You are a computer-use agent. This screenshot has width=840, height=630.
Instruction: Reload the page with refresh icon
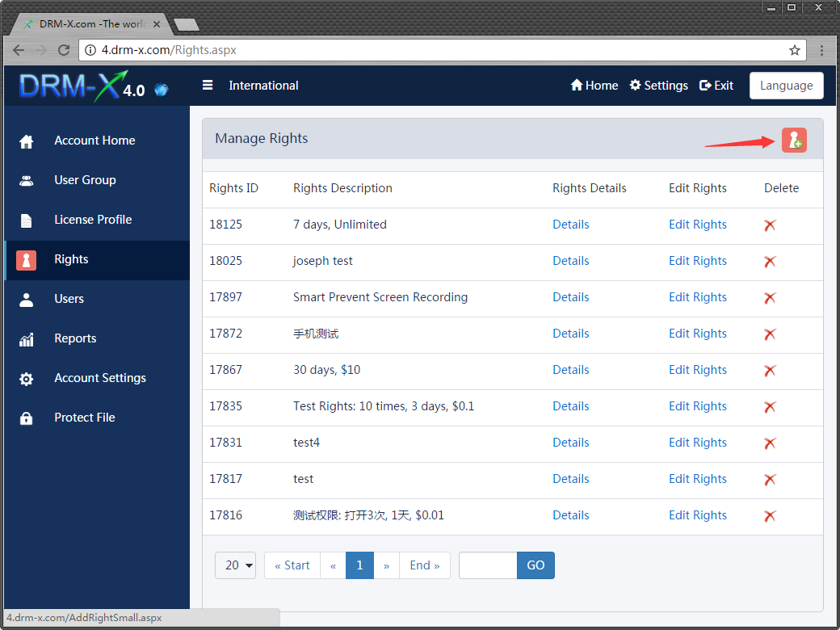(x=64, y=50)
